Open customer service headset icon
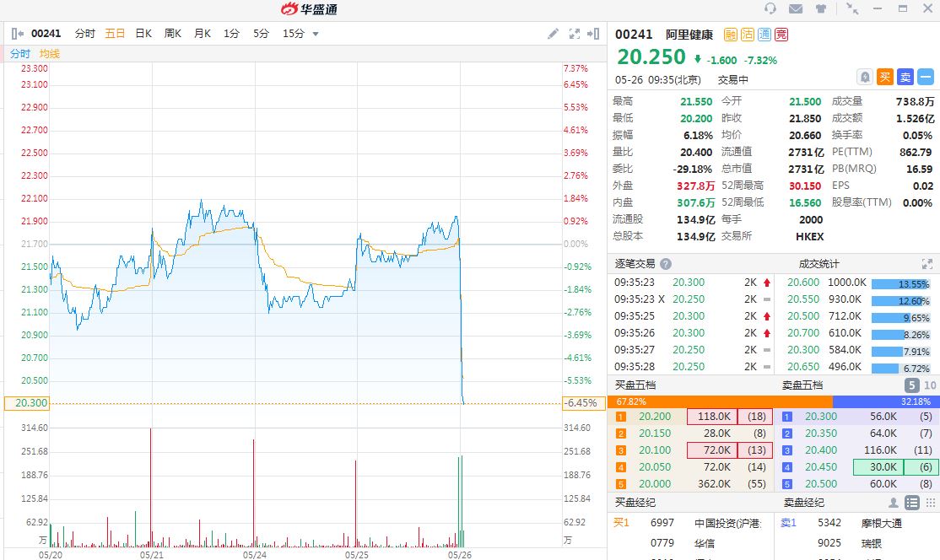Viewport: 940px width, 560px height. pyautogui.click(x=770, y=9)
